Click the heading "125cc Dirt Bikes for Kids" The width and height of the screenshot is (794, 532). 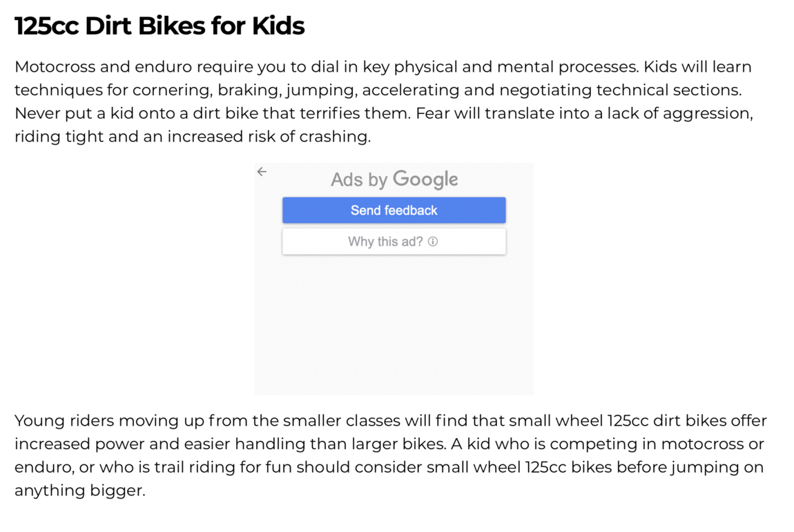click(x=159, y=26)
